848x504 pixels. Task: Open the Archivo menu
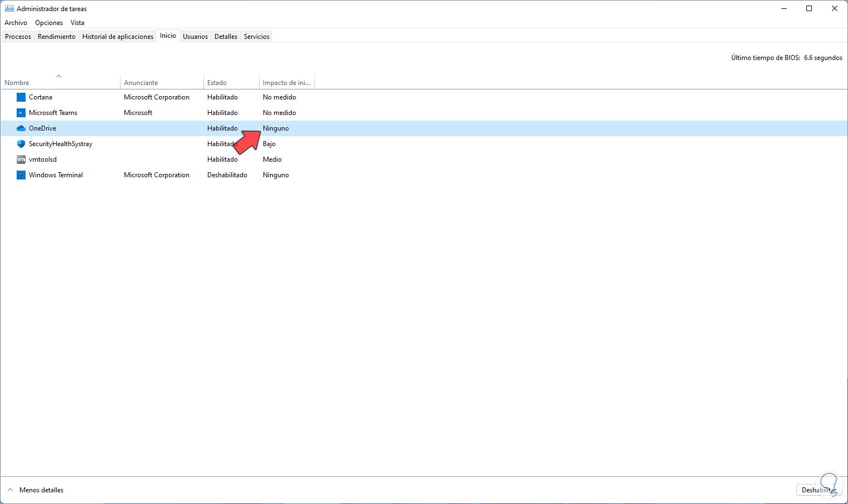click(16, 23)
